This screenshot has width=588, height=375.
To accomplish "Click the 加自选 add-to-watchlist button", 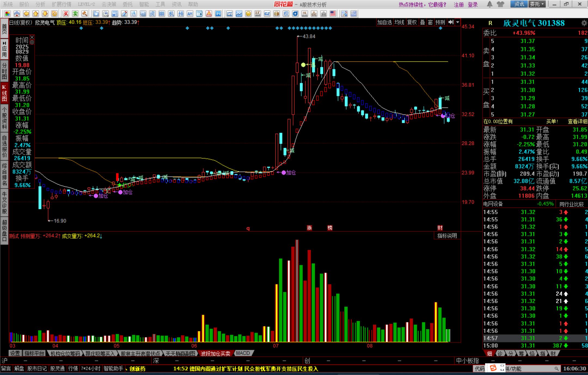I will click(384, 22).
